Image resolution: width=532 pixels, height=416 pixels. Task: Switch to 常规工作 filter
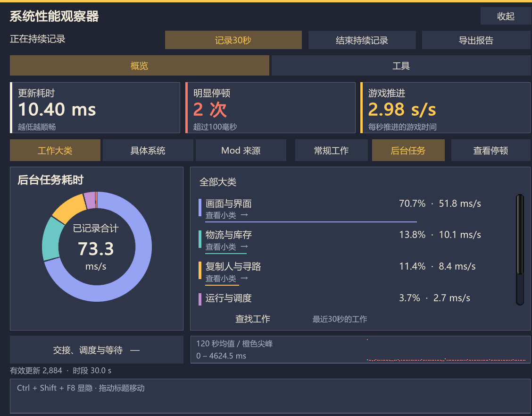pyautogui.click(x=332, y=150)
